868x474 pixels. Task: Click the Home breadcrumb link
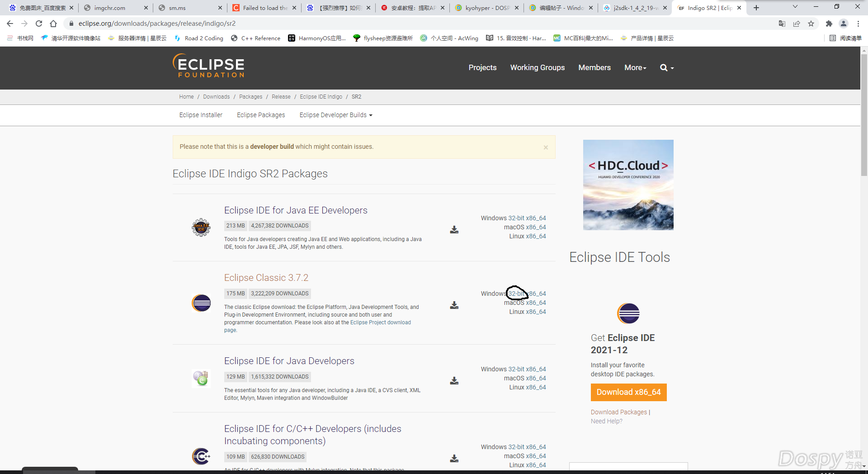click(186, 97)
